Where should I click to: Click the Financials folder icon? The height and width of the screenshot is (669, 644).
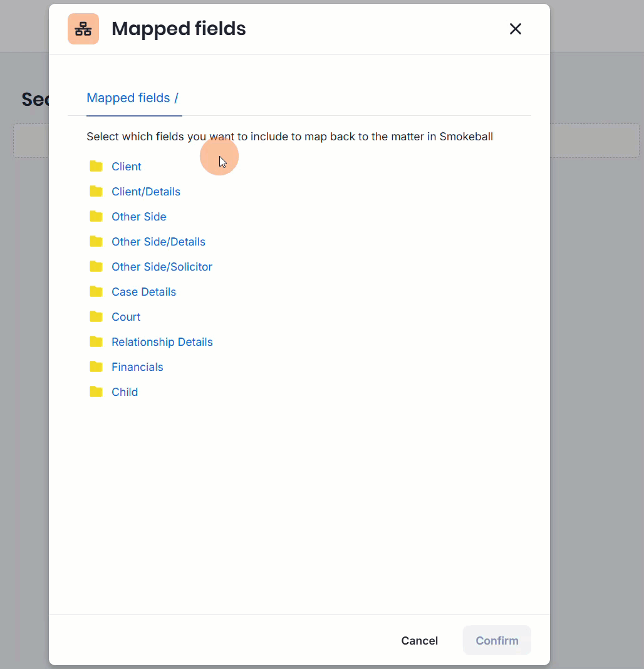(x=96, y=366)
